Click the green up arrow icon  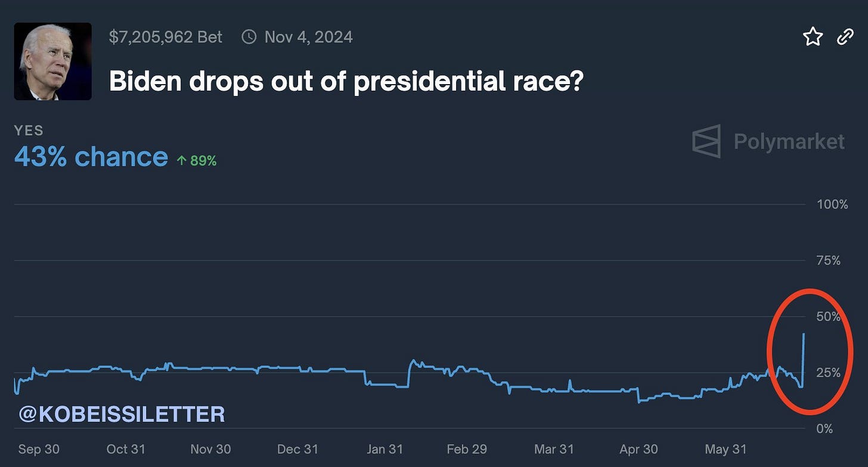(x=182, y=160)
